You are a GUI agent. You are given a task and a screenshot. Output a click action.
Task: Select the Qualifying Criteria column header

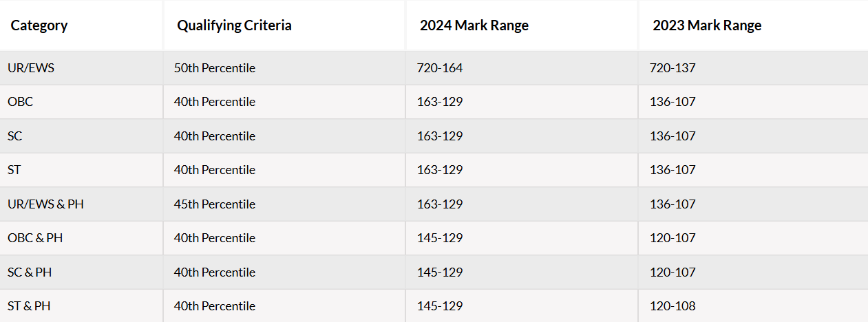[x=234, y=25]
